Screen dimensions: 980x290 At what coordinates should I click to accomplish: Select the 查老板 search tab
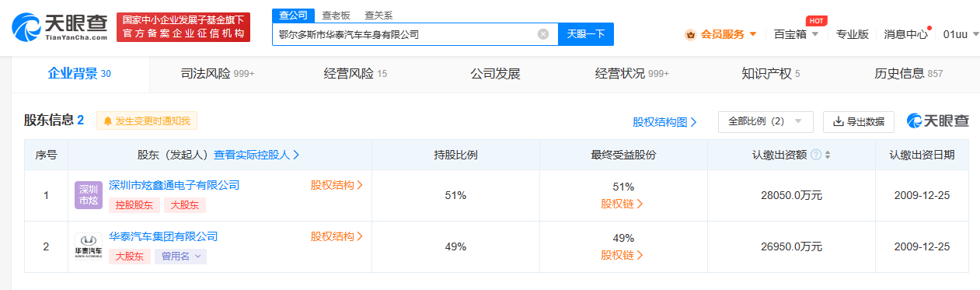pos(336,15)
